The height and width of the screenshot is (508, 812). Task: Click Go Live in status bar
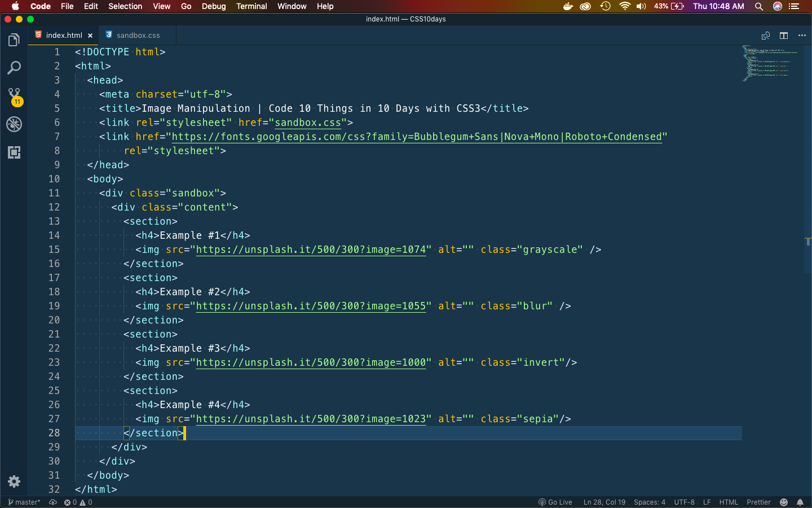tap(555, 502)
